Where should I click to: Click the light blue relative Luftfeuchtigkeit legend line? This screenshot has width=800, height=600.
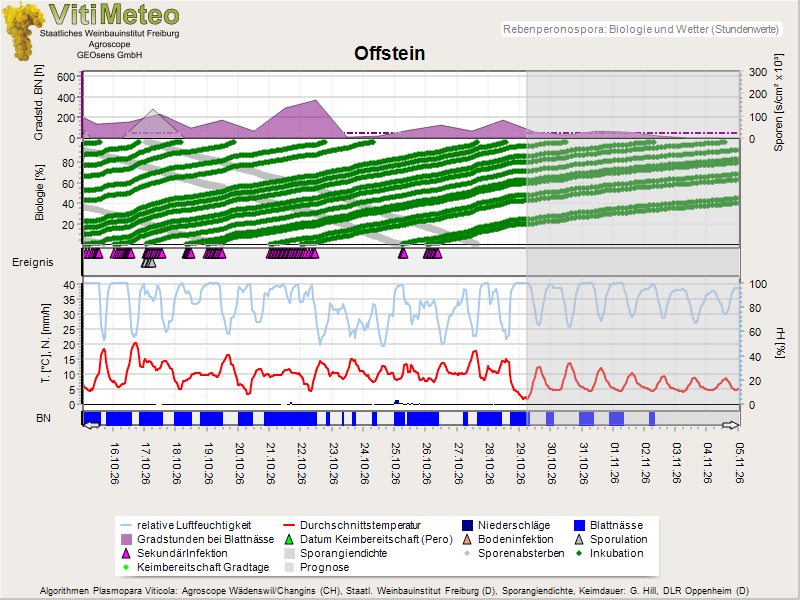click(x=126, y=525)
